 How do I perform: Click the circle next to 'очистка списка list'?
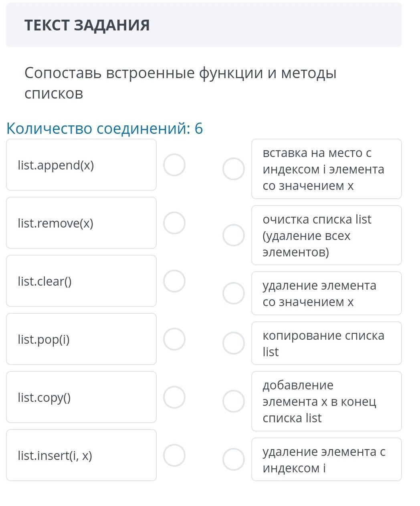pos(234,235)
